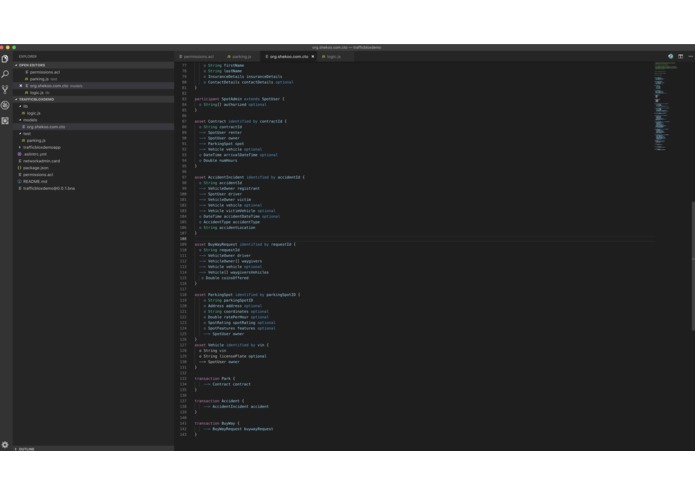Image resolution: width=695 pixels, height=494 pixels.
Task: Open logic.js inside the lib folder
Action: (33, 113)
